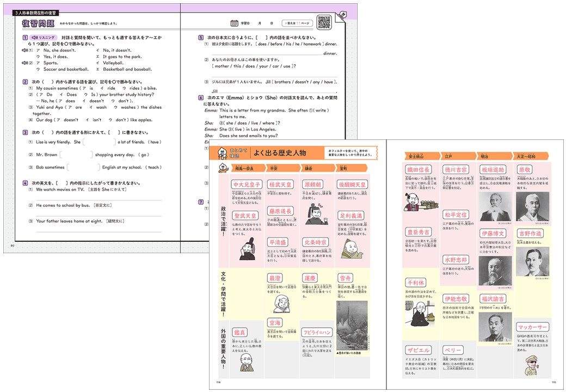
Task: Open the 吉野作造 portrait photo
Action: click(532, 262)
